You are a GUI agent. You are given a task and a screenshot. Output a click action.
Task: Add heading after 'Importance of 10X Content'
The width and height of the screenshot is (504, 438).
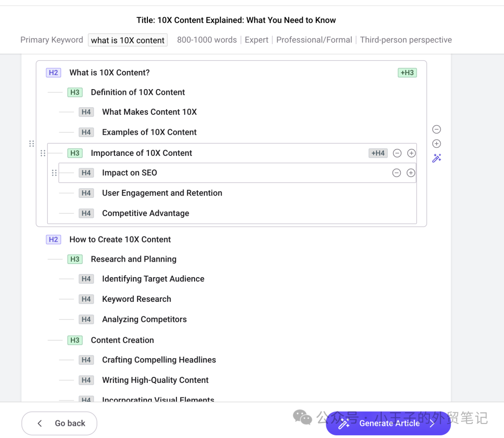(411, 153)
